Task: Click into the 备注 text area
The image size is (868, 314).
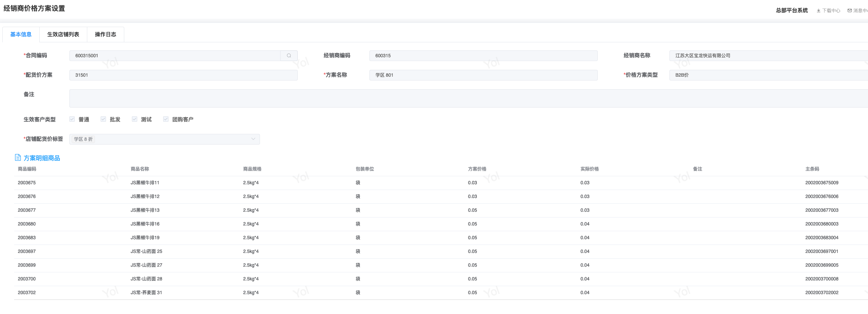Action: pyautogui.click(x=457, y=98)
